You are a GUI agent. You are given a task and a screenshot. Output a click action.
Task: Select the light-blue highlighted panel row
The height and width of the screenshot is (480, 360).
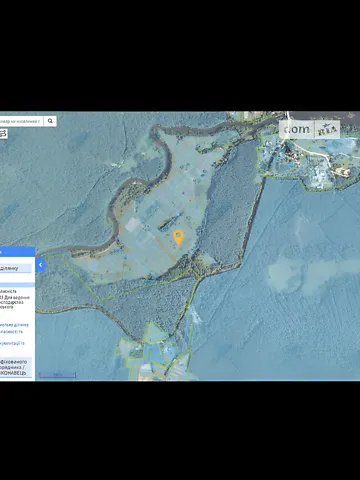17,285
